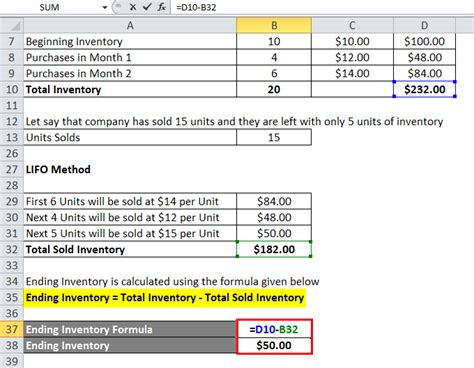Open Insert Function via the fx icon
This screenshot has width=474, height=368.
tap(161, 7)
